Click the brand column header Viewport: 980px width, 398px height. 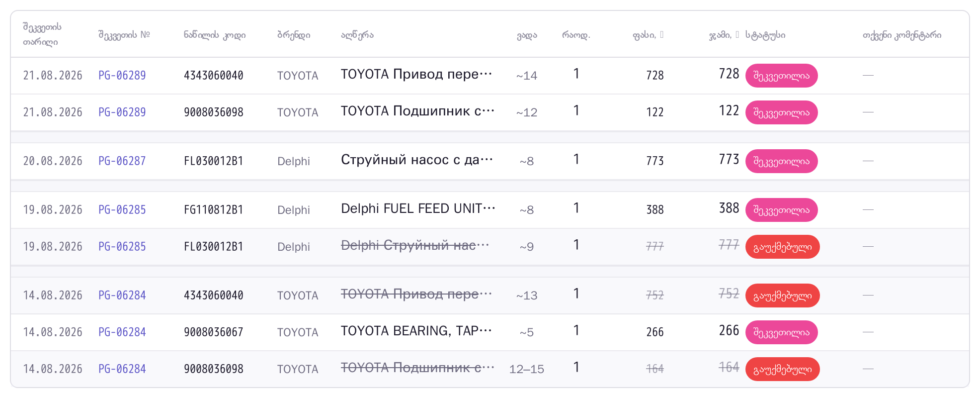(294, 35)
